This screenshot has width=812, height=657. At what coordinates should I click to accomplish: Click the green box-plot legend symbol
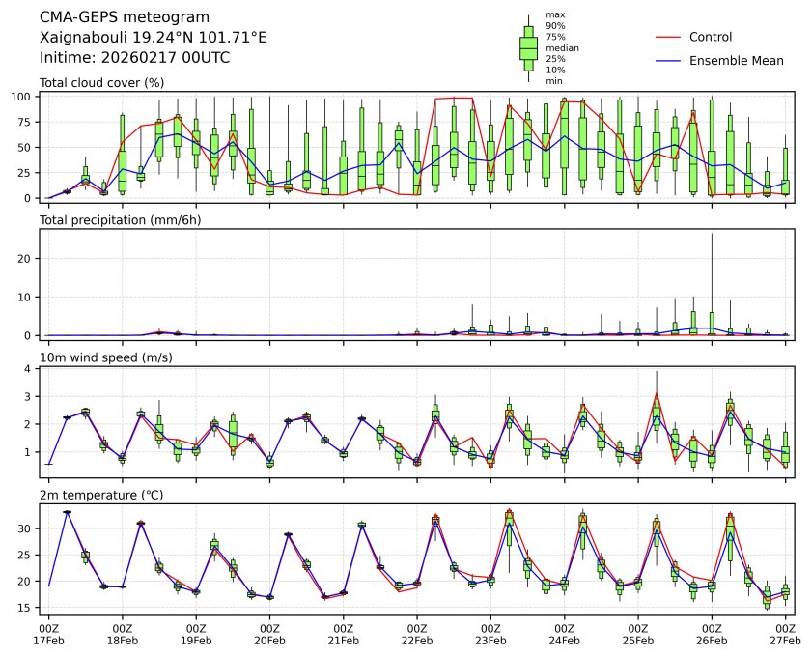tap(528, 47)
